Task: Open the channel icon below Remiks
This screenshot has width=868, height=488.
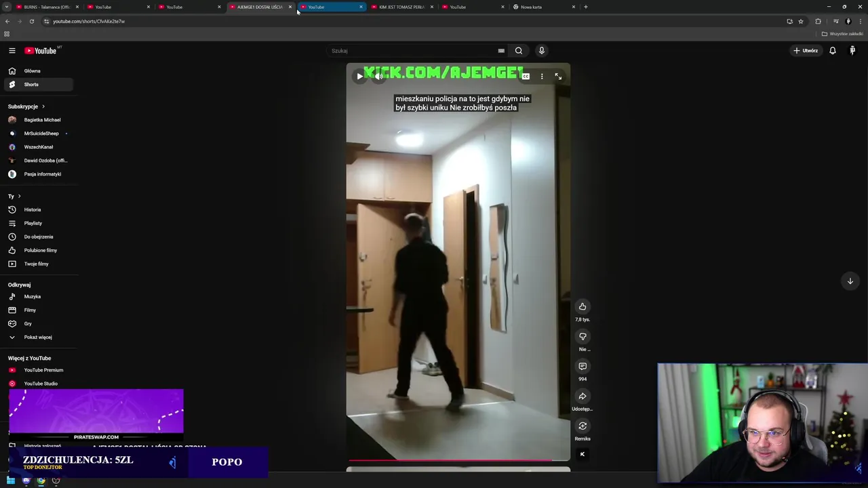Action: click(x=583, y=454)
